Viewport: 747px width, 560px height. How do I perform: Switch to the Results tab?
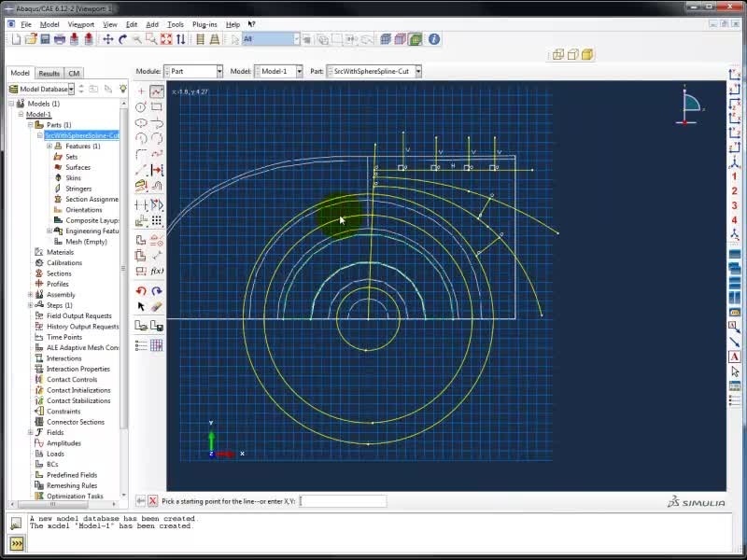pyautogui.click(x=49, y=73)
